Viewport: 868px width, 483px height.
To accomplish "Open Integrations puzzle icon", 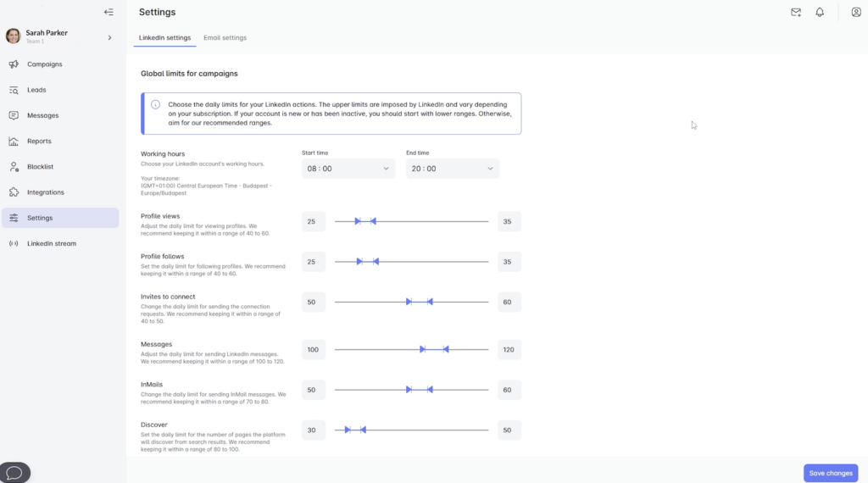I will tap(14, 192).
